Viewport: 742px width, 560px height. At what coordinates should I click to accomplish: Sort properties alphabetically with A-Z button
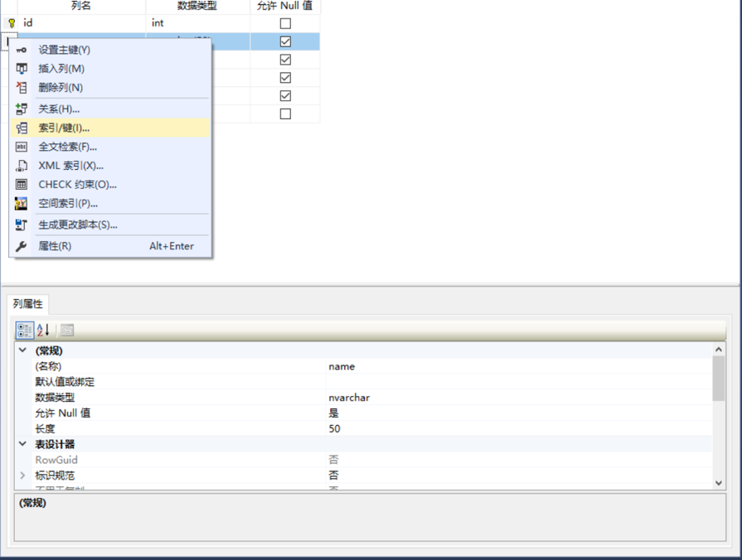pos(43,331)
